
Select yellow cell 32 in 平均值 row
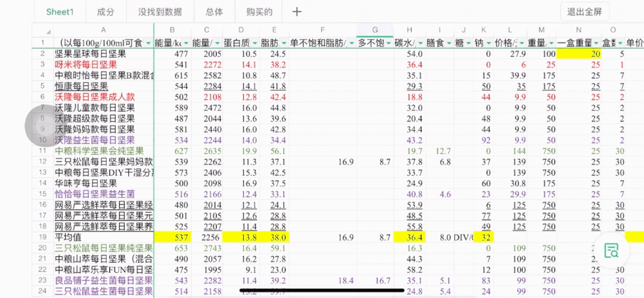484,237
